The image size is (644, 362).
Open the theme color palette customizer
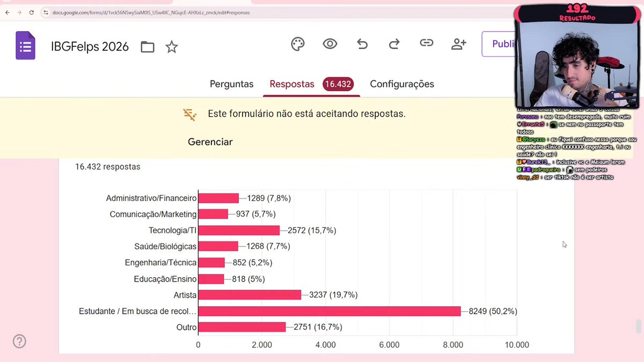click(x=298, y=44)
